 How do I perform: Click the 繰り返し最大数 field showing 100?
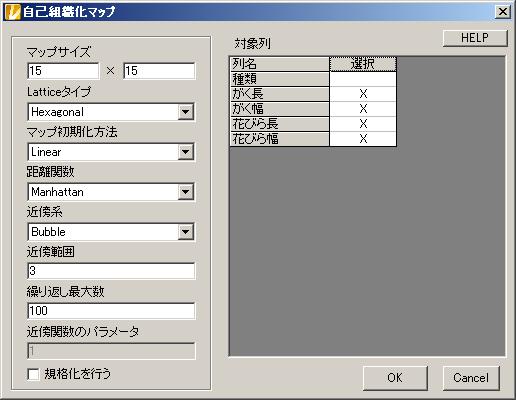point(111,311)
